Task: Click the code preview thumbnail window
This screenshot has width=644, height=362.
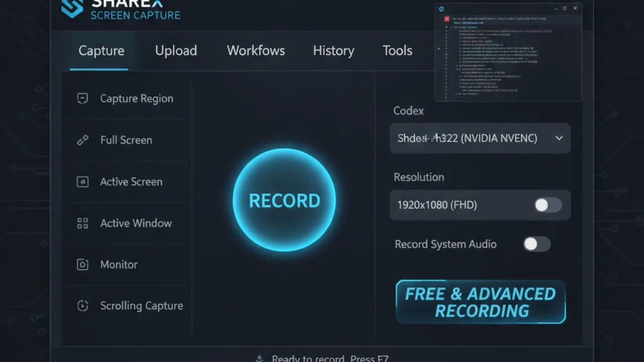Action: 508,52
